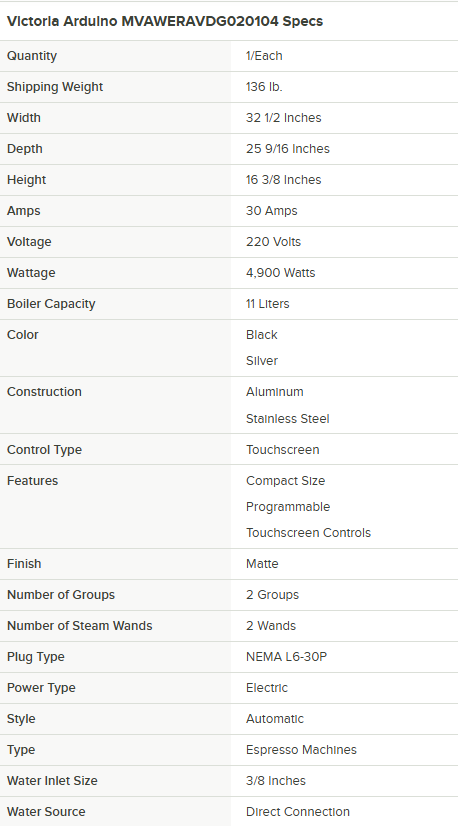This screenshot has width=458, height=826.
Task: Click the Victoria Arduino MVAWERAVDG020104 Specs heading
Action: click(164, 21)
